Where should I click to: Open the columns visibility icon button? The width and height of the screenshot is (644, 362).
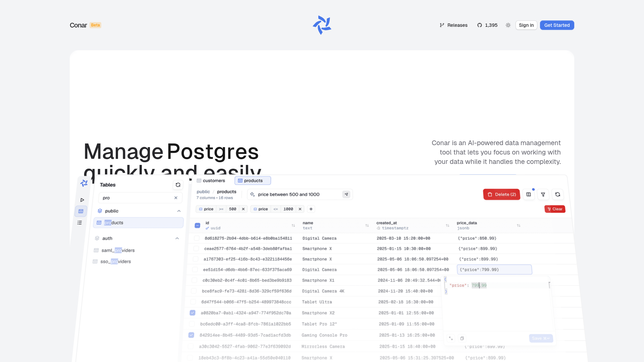point(529,194)
